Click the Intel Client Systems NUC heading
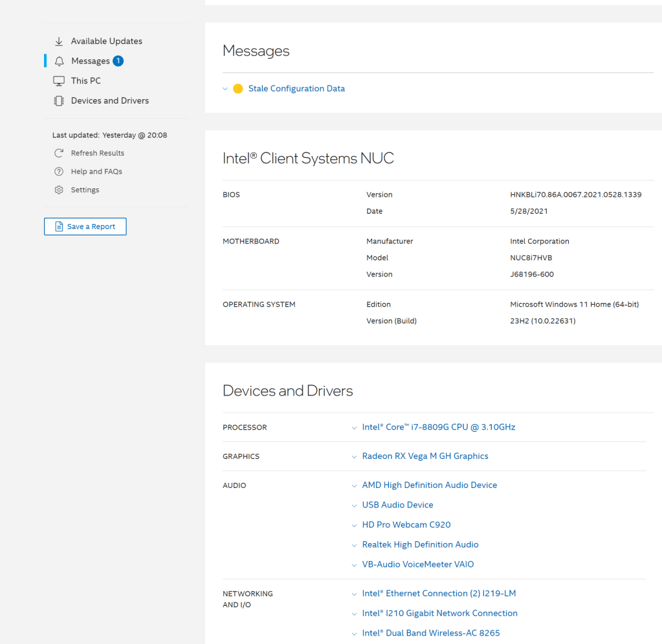Viewport: 662px width, 644px height. click(x=308, y=159)
